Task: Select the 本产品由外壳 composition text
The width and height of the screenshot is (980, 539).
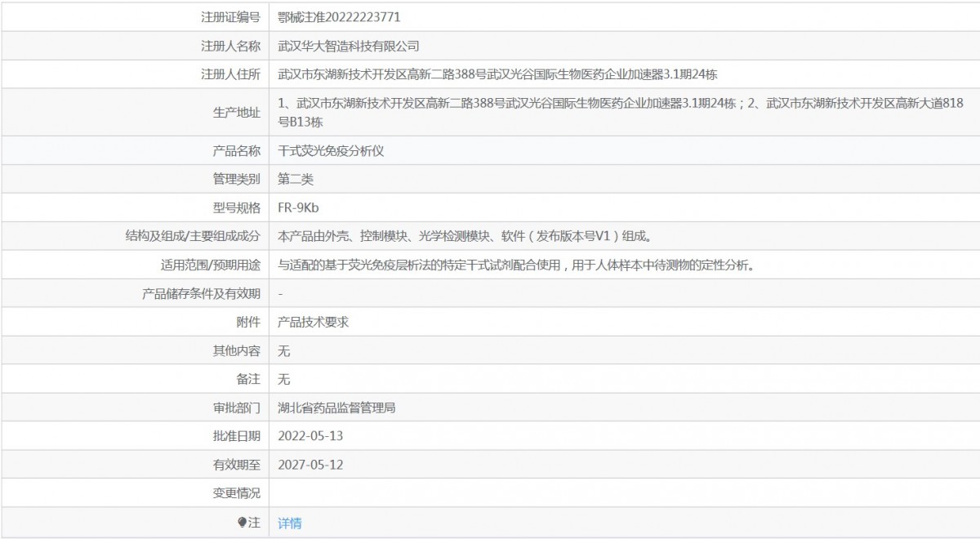Action: tap(465, 236)
